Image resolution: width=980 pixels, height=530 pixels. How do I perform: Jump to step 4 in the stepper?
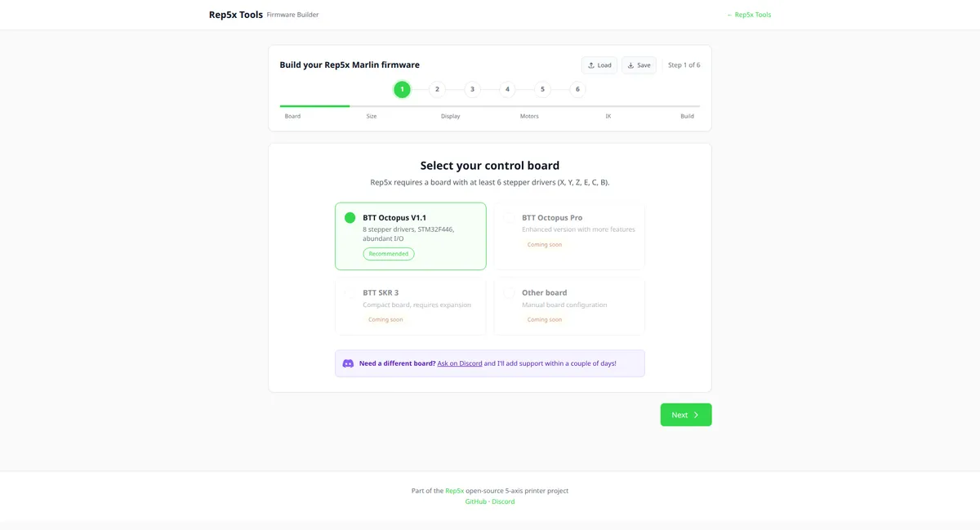[x=507, y=90]
